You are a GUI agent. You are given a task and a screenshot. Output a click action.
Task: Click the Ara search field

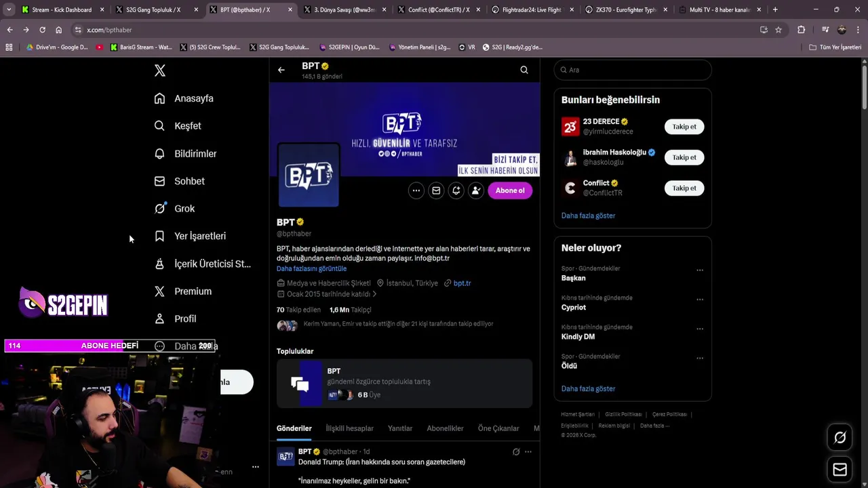coord(633,70)
